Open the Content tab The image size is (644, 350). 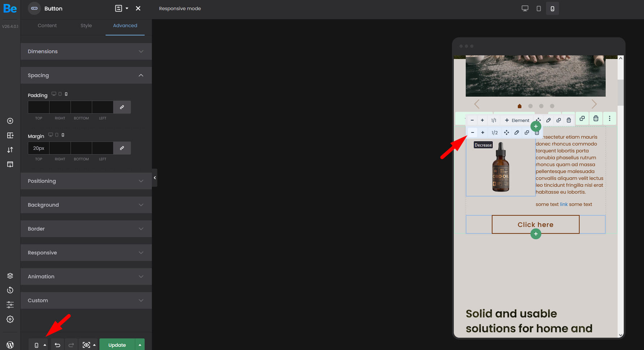(47, 25)
